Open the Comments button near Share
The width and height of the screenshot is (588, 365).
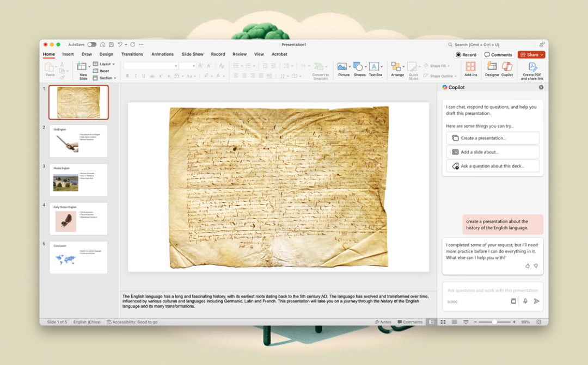498,55
